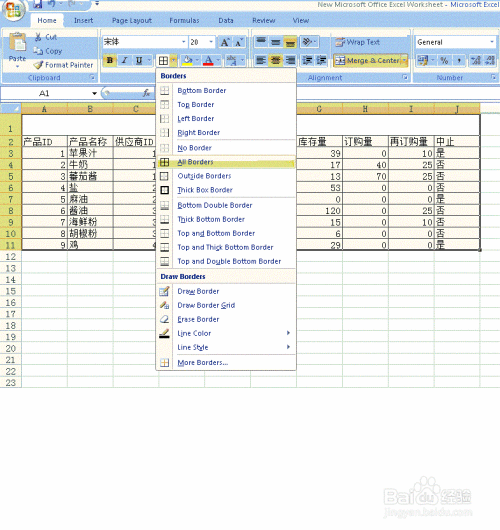Switch to the Page Layout tab
Screen dimensions: 500x530
click(x=132, y=21)
